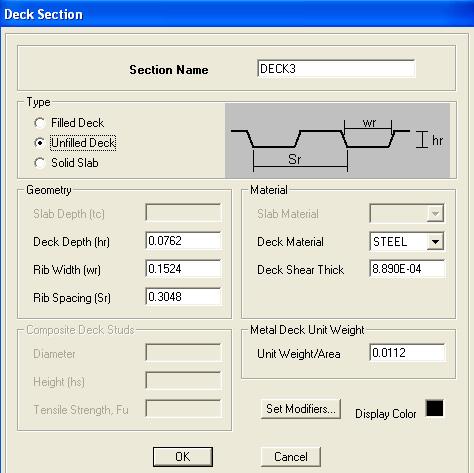Image resolution: width=474 pixels, height=473 pixels.
Task: Click the Rib Spacing (Sr) field
Action: pyautogui.click(x=183, y=297)
